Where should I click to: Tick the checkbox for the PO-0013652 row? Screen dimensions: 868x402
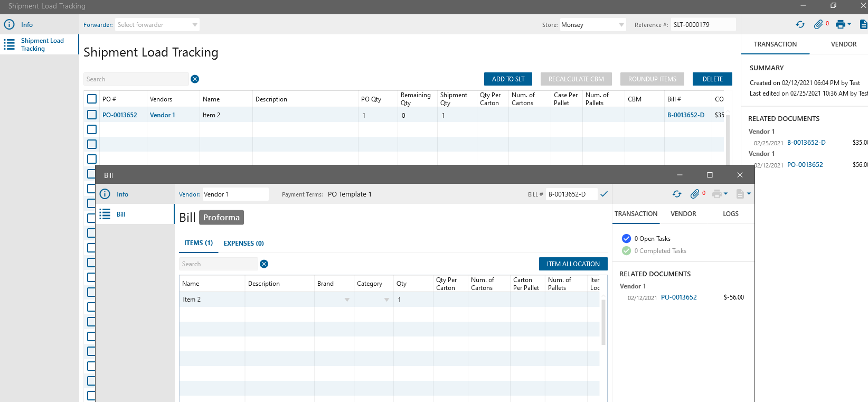click(92, 115)
